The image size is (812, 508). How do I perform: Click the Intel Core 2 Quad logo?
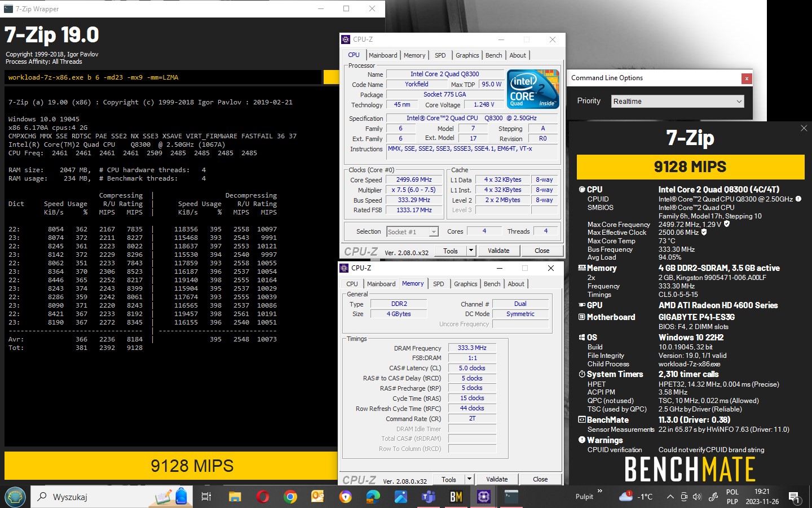pyautogui.click(x=533, y=89)
